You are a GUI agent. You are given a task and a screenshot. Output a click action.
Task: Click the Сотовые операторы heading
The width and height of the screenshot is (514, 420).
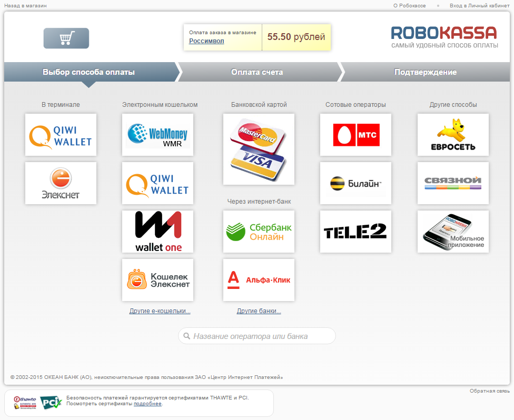(x=355, y=105)
